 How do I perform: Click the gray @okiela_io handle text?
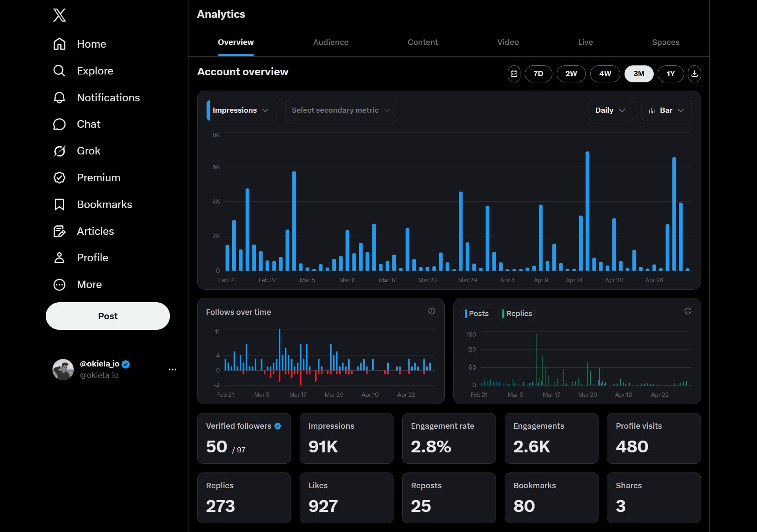pos(99,375)
